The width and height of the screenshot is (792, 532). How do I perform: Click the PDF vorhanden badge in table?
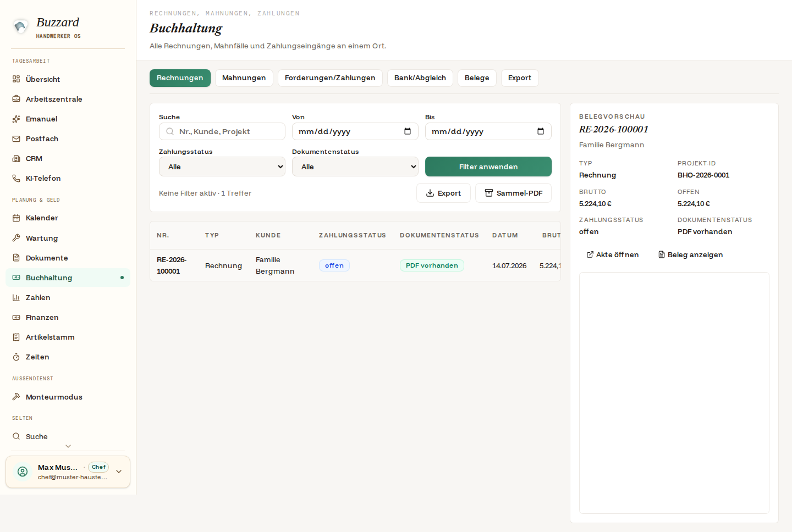click(x=432, y=265)
